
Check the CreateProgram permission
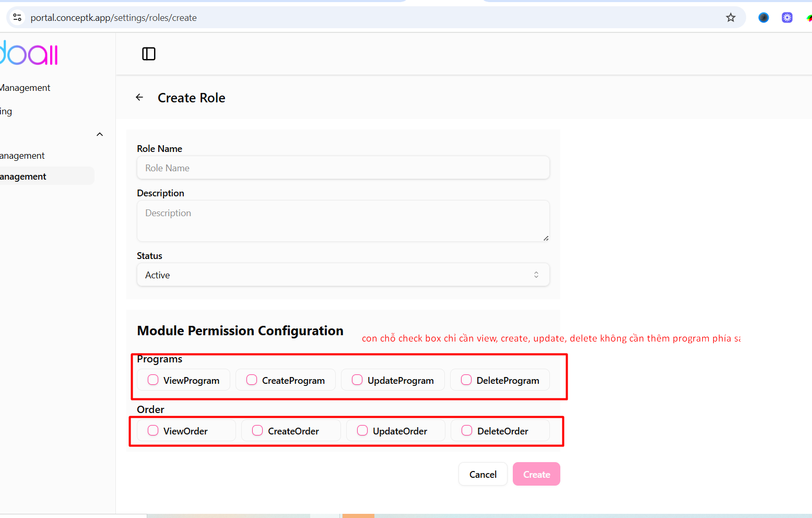pos(252,380)
